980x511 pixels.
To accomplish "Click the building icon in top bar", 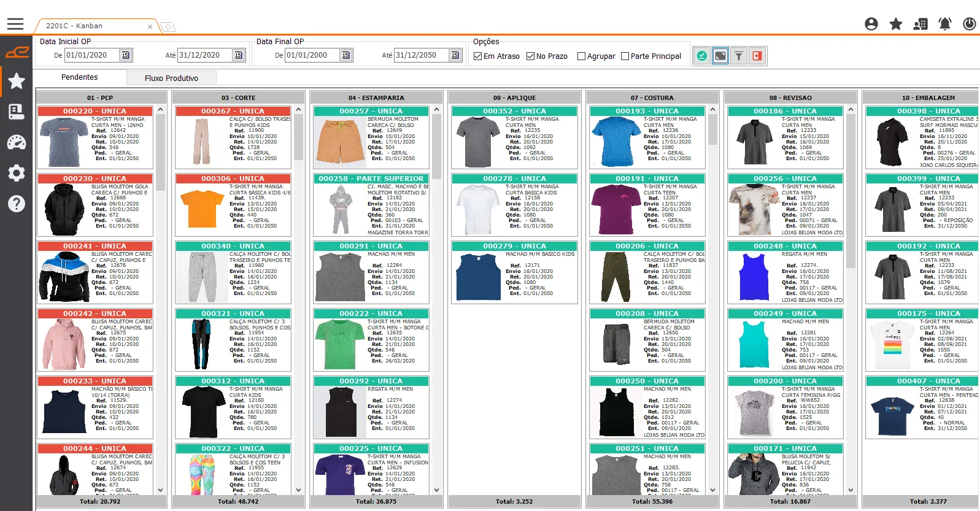I will tap(920, 24).
